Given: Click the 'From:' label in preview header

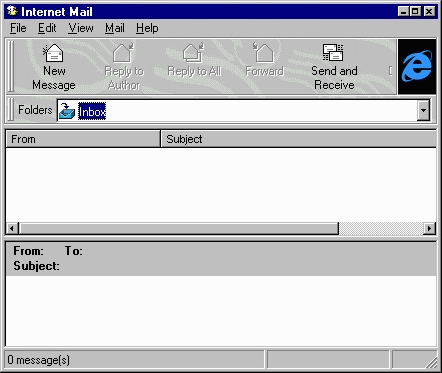Looking at the screenshot, I should pos(28,251).
